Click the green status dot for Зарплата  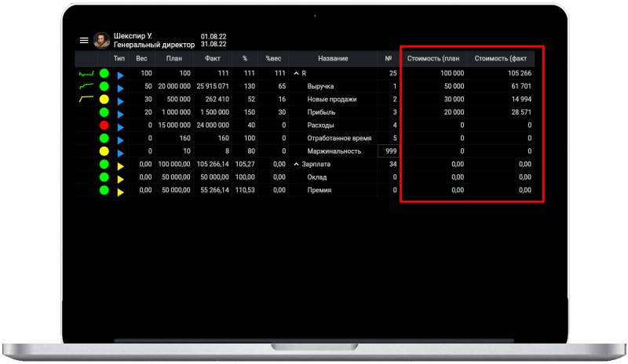tap(104, 164)
